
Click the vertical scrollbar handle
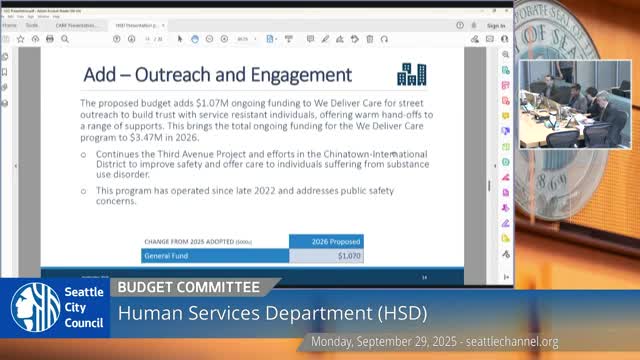(x=489, y=186)
